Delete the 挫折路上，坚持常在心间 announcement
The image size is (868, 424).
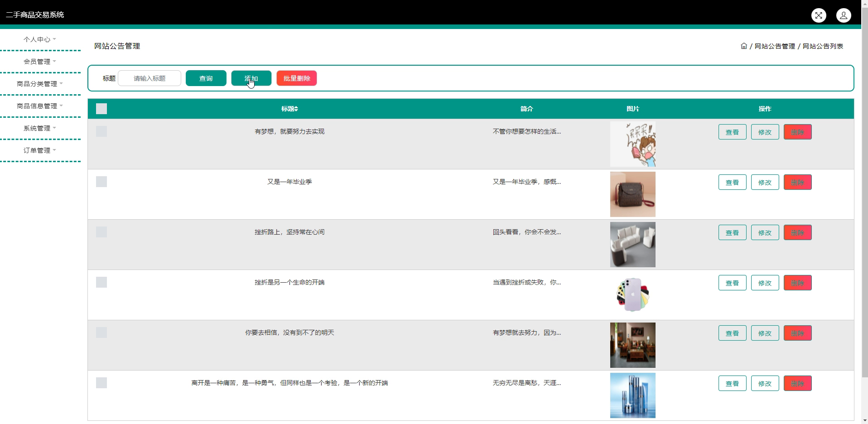pos(798,233)
